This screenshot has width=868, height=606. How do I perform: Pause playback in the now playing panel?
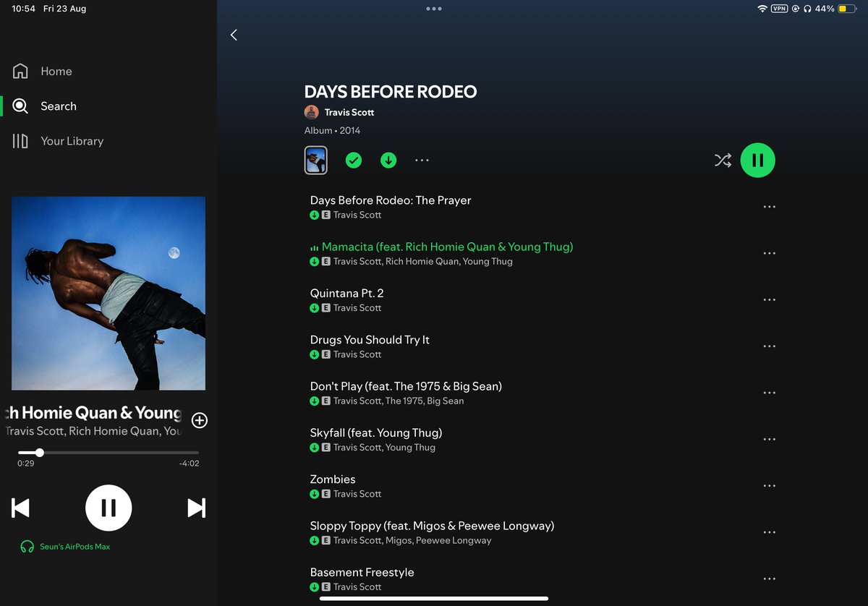pyautogui.click(x=109, y=508)
